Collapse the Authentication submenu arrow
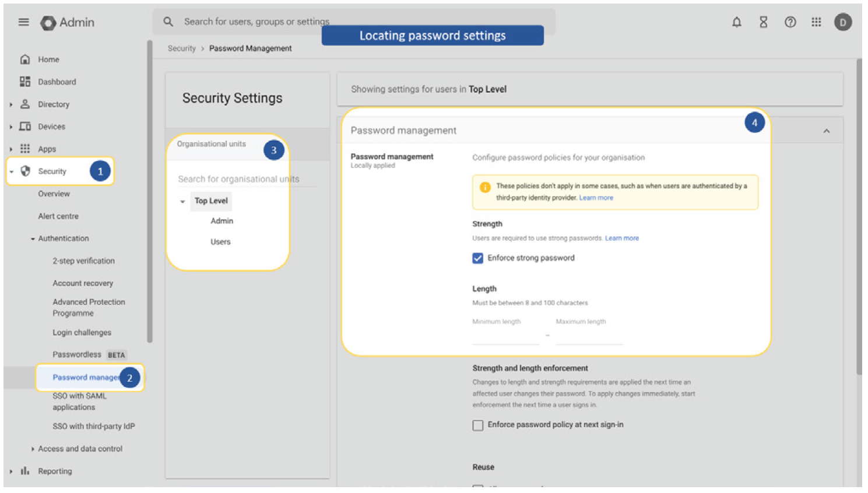The height and width of the screenshot is (493, 868). pyautogui.click(x=33, y=239)
